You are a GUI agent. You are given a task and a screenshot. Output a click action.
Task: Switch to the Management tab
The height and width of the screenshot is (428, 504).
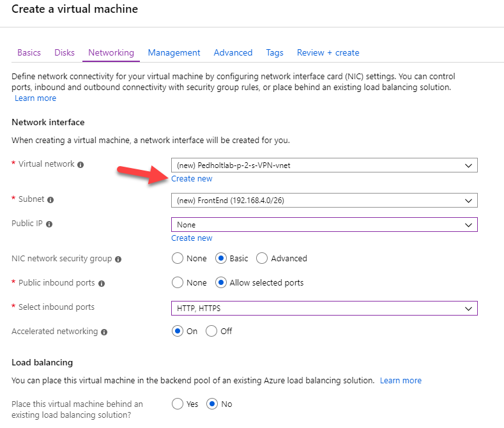[x=174, y=52]
